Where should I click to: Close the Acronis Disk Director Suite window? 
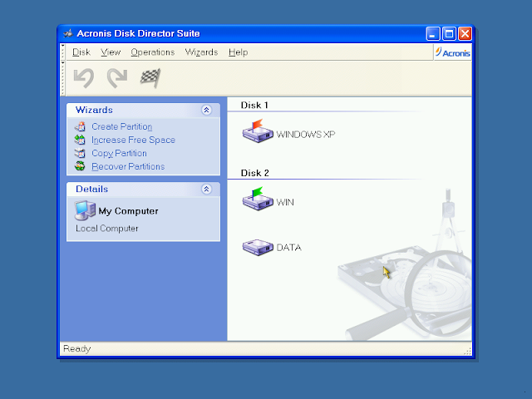[465, 34]
